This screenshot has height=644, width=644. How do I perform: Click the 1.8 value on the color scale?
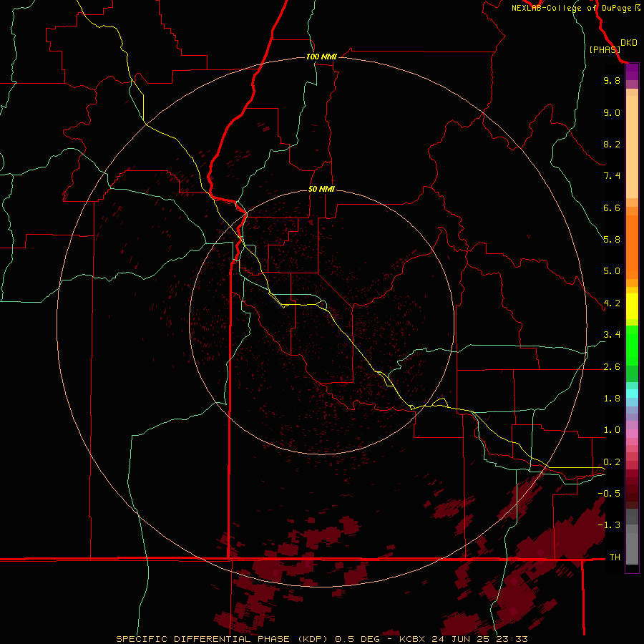pyautogui.click(x=612, y=399)
